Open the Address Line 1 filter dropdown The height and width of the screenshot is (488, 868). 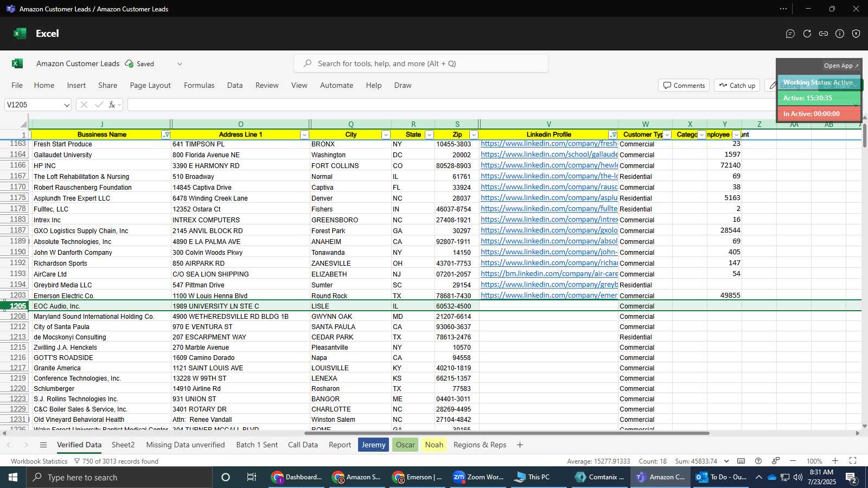pos(304,134)
